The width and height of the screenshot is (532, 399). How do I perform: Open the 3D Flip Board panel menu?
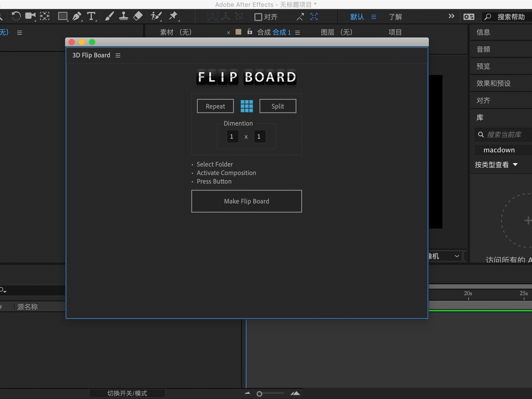[118, 55]
